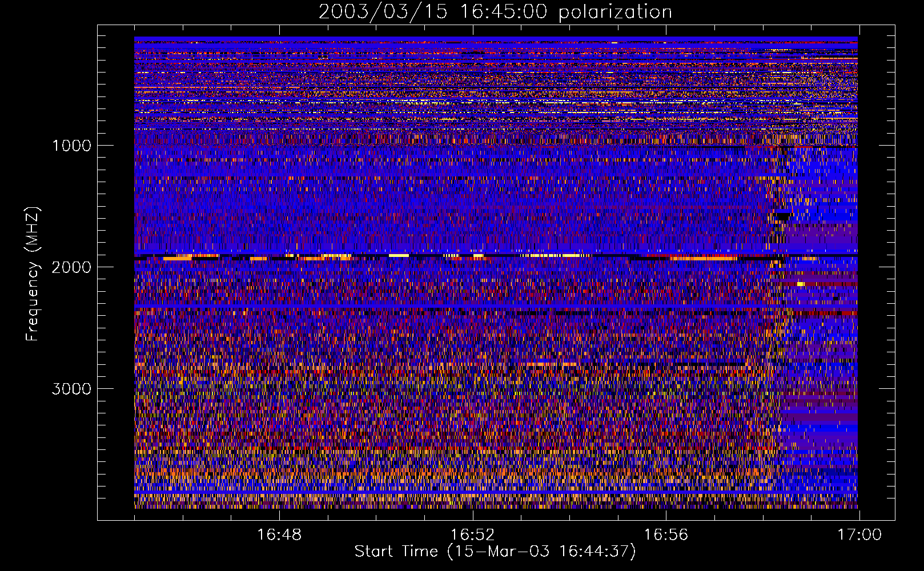924x571 pixels.
Task: Click the 'Start Time (15-Mar-03 16:44:37)' axis title
Action: tap(495, 552)
